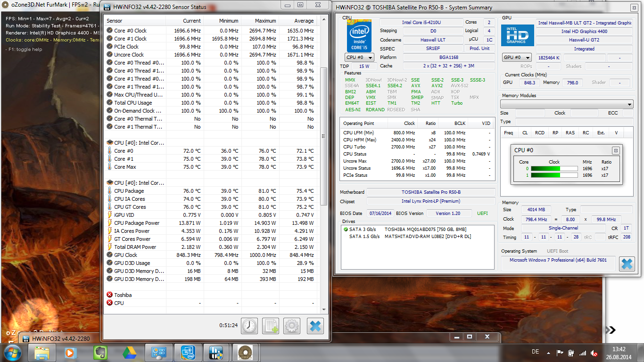Open the GPU #0 selector dropdown

517,58
